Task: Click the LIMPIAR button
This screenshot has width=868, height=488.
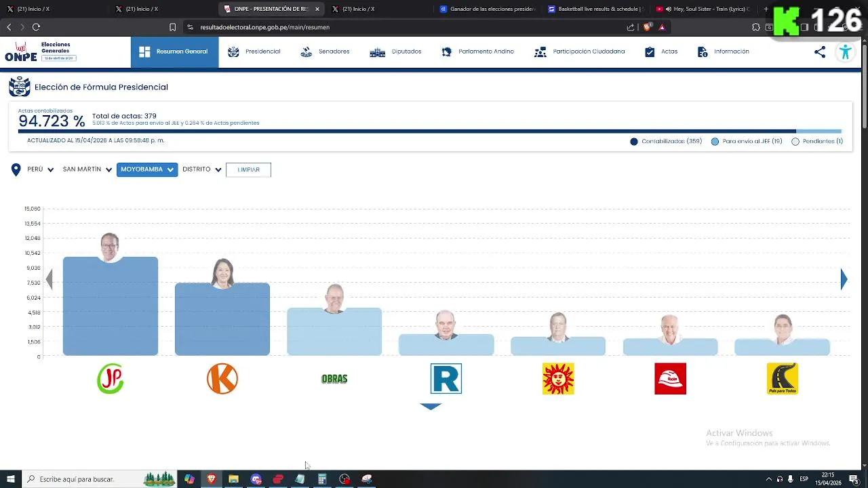Action: (x=248, y=169)
